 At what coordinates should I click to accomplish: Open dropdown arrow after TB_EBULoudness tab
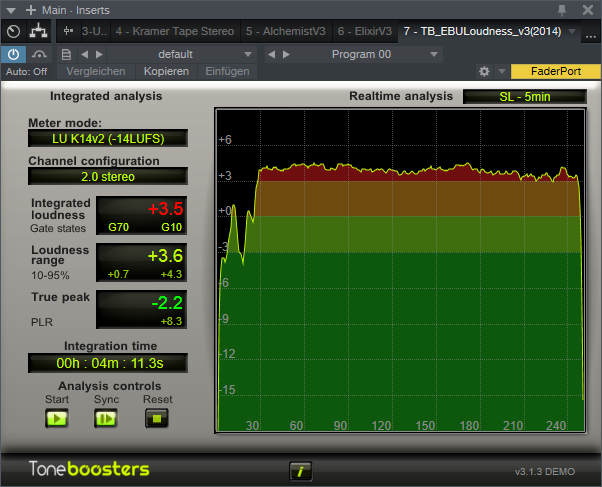click(x=572, y=31)
